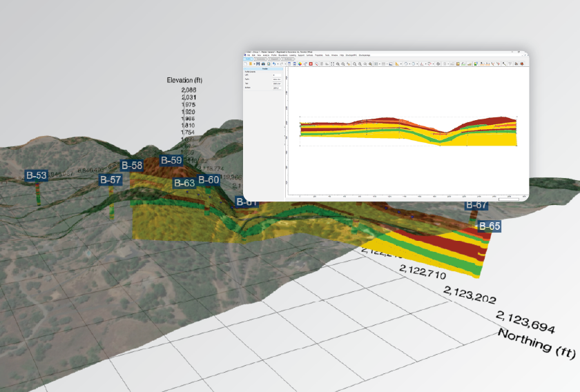This screenshot has height=392, width=580.
Task: Click the B-60 borehole label
Action: click(209, 179)
